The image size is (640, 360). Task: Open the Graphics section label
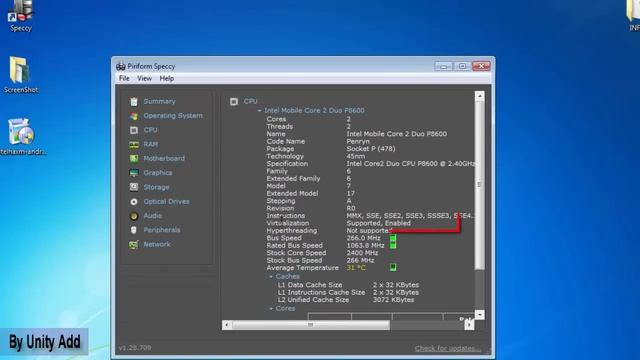[158, 173]
